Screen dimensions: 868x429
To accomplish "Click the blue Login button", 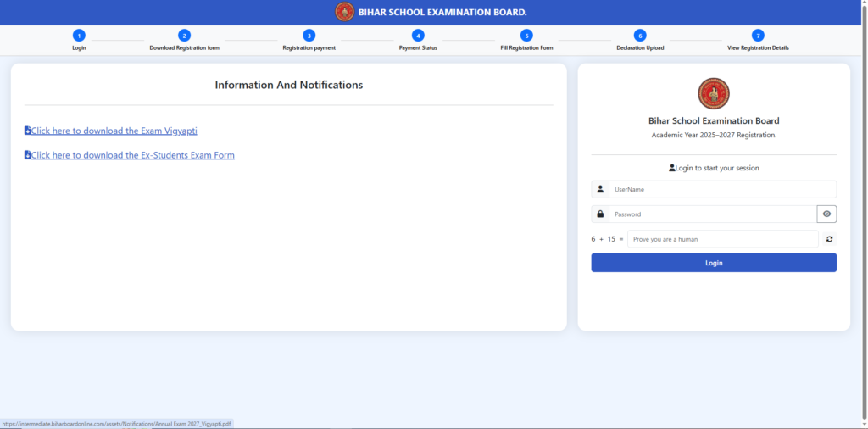I will tap(714, 263).
